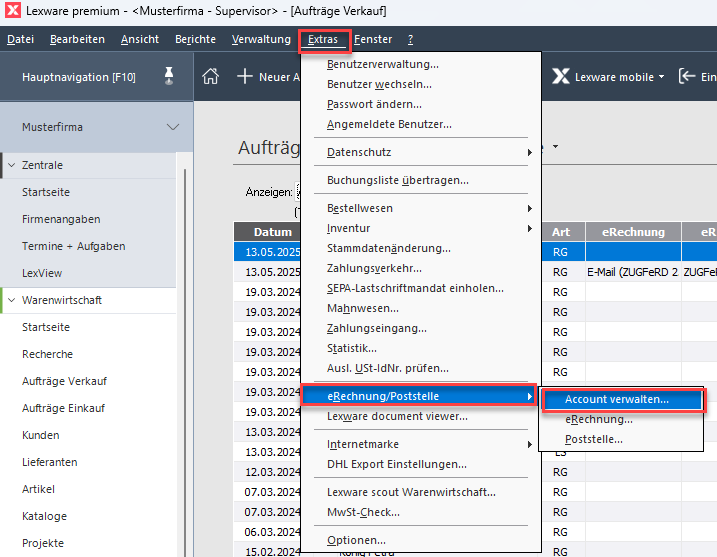Click the Neuer Auftrag toolbar button
This screenshot has width=717, height=557.
(268, 77)
